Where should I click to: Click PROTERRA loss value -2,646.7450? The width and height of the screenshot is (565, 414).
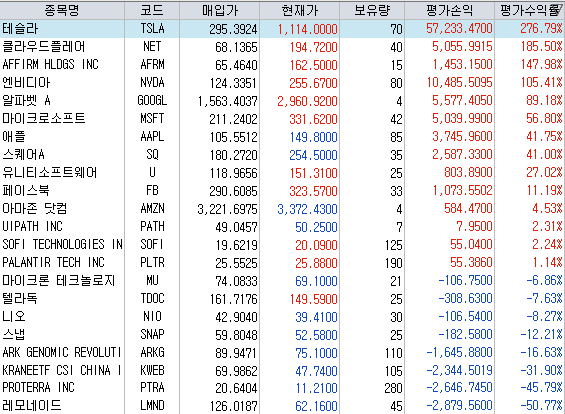coord(459,388)
